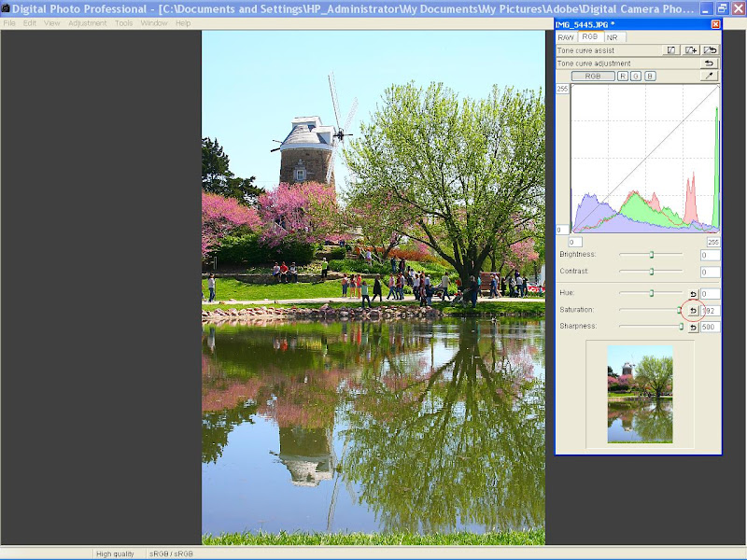Screen dimensions: 747x560
Task: Apply the high tone curve assist (plus icon)
Action: pos(691,50)
